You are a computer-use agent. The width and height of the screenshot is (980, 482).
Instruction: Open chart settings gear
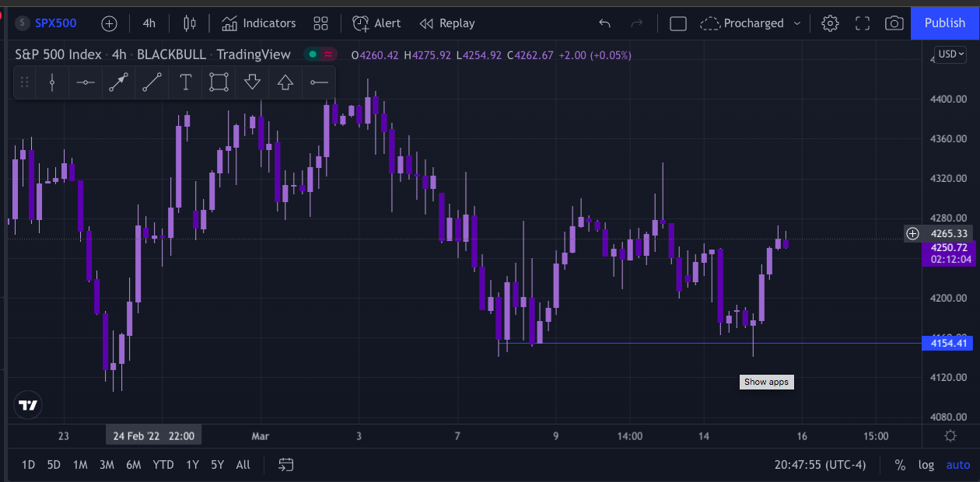[830, 23]
